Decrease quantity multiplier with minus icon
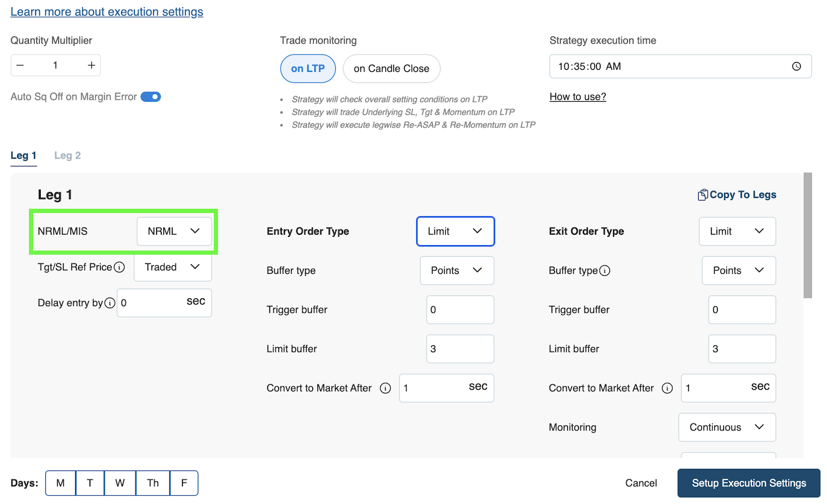 point(20,65)
